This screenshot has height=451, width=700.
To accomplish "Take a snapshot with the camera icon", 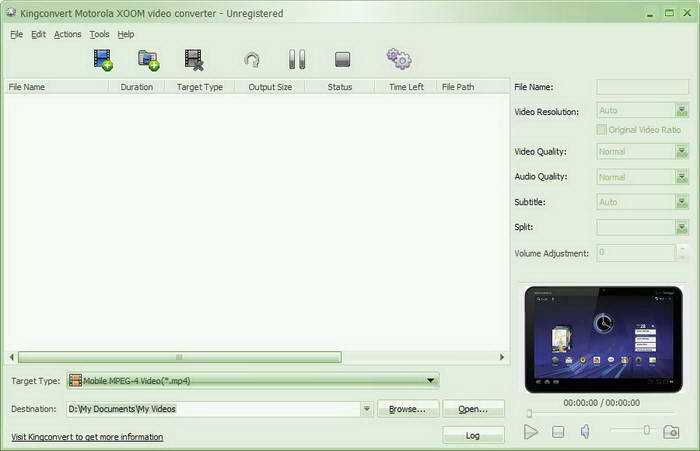I will pos(671,431).
